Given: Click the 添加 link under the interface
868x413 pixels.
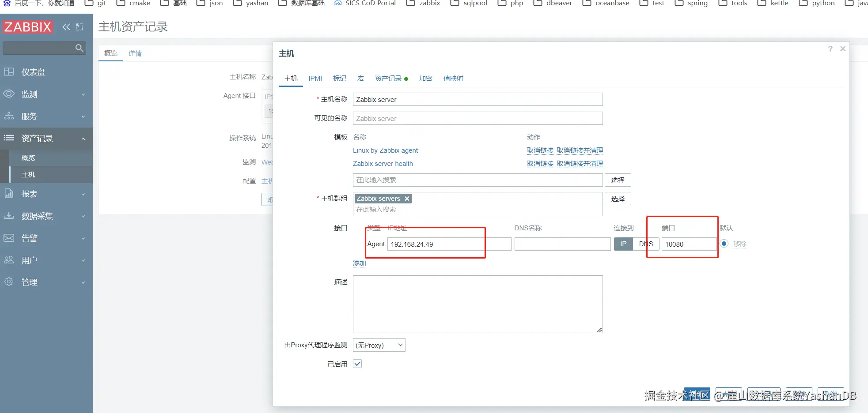Looking at the screenshot, I should pos(360,263).
